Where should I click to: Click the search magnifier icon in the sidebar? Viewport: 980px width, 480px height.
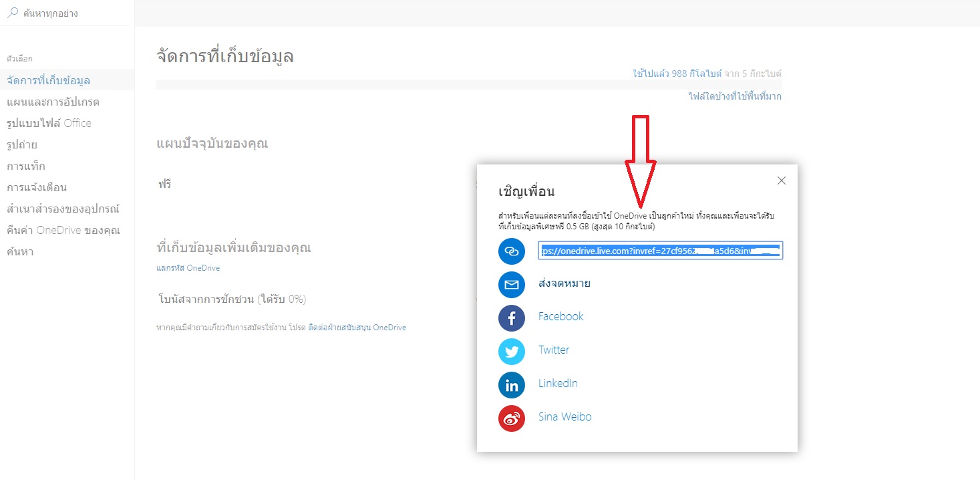13,13
